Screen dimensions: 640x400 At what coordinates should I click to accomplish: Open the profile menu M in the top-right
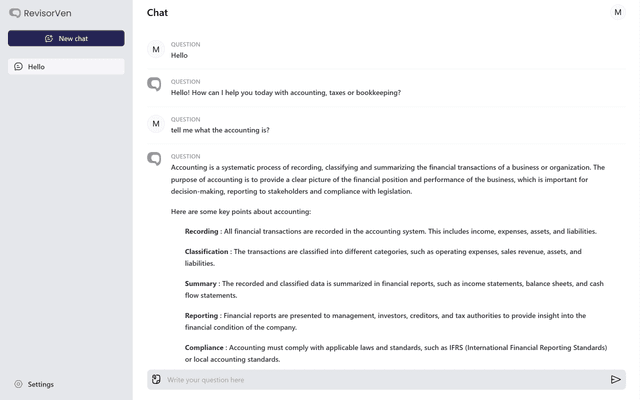[x=618, y=12]
